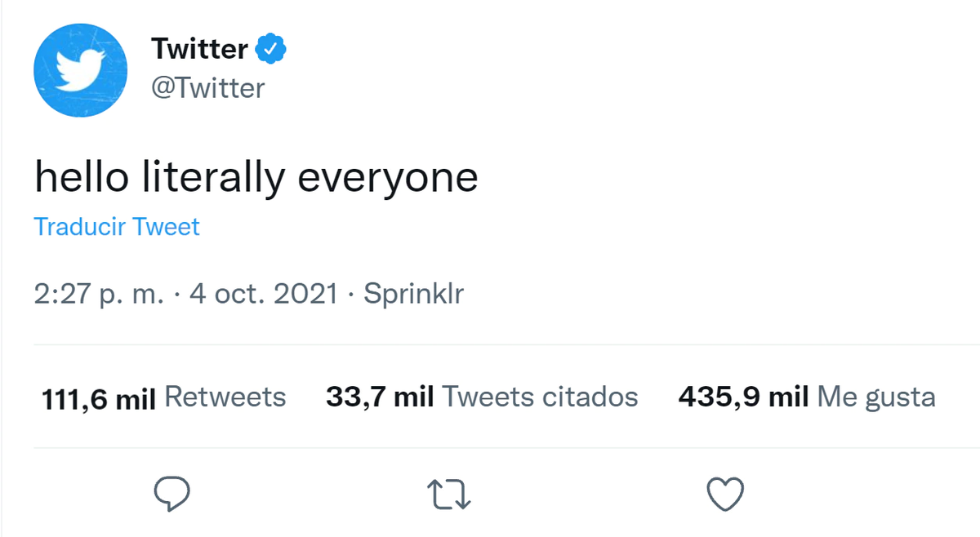Click the word "everyone" in the tweet
980x537 pixels.
pos(387,178)
